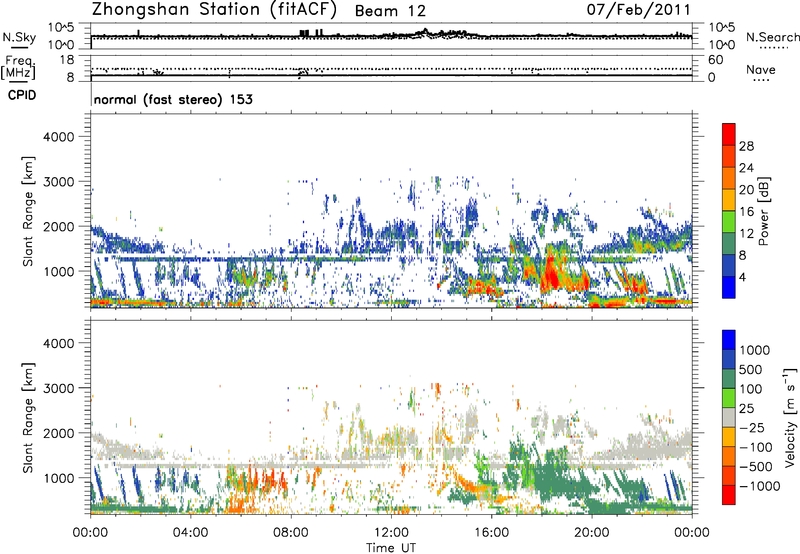Click the 'Zhongshan Station (fitACF)' title
The image size is (800, 554).
[x=214, y=10]
